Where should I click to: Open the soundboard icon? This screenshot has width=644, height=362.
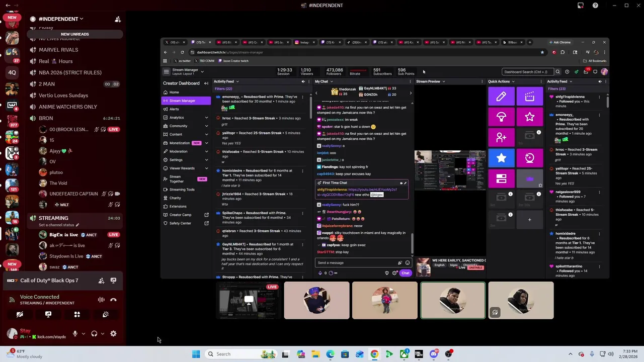[106, 314]
